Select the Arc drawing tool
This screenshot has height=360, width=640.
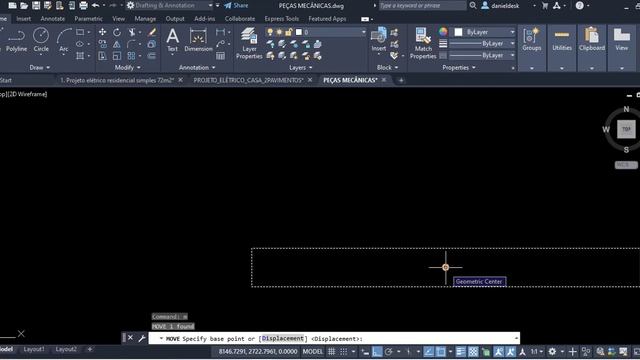click(64, 40)
